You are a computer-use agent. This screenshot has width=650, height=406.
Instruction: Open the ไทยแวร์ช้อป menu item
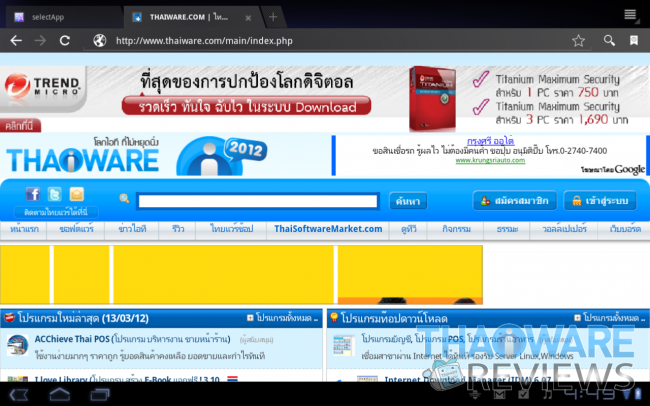click(231, 229)
